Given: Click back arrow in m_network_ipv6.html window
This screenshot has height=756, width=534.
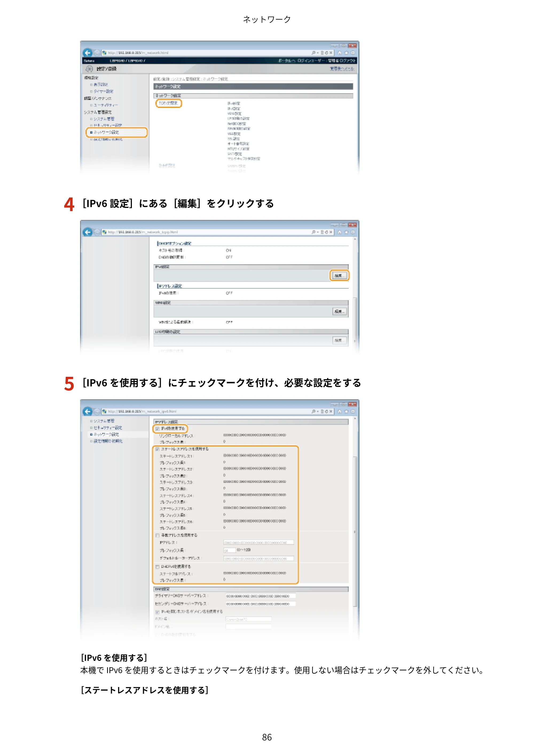Looking at the screenshot, I should coord(88,411).
